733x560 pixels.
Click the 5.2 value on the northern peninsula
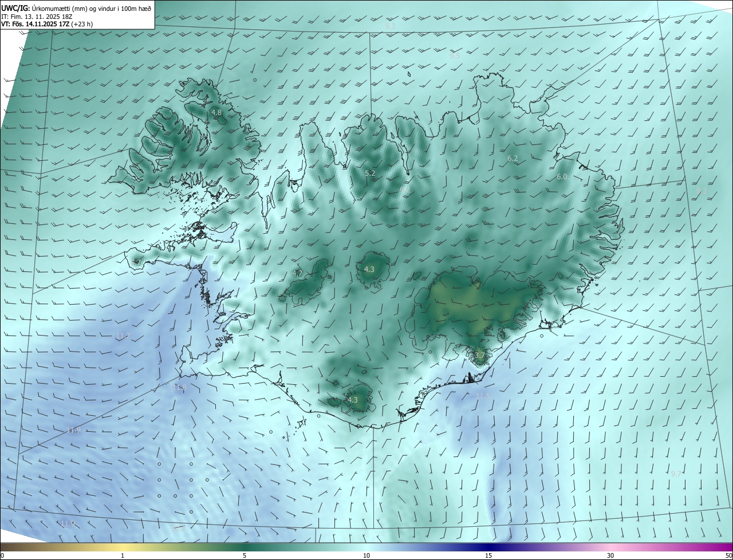click(370, 173)
